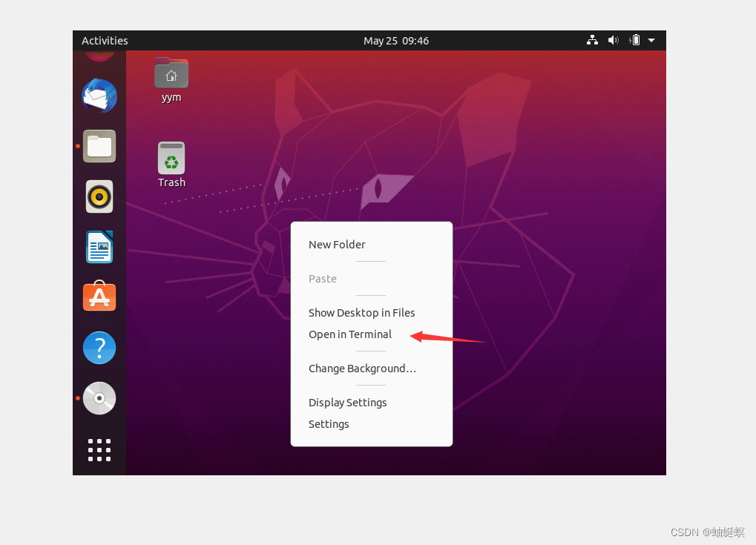Open the system status menu arrow
Viewport: 756px width, 545px height.
point(651,41)
